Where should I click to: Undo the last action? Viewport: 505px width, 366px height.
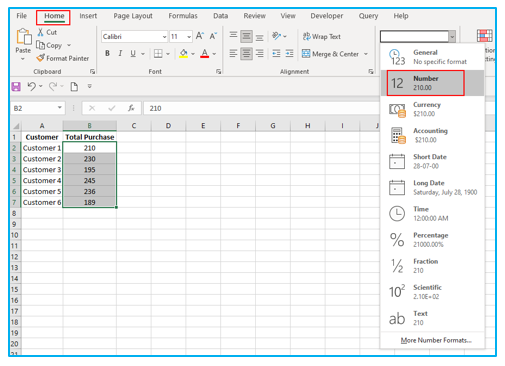(x=31, y=87)
